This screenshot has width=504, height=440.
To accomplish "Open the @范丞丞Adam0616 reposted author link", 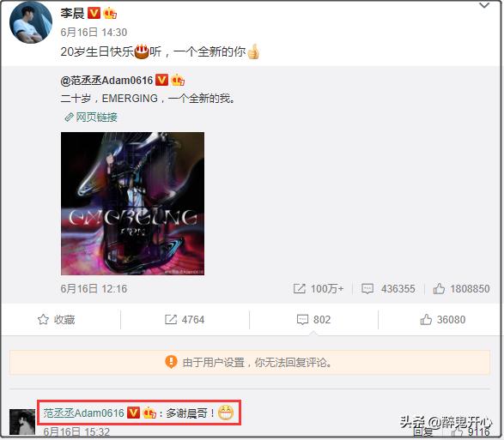I will (106, 81).
